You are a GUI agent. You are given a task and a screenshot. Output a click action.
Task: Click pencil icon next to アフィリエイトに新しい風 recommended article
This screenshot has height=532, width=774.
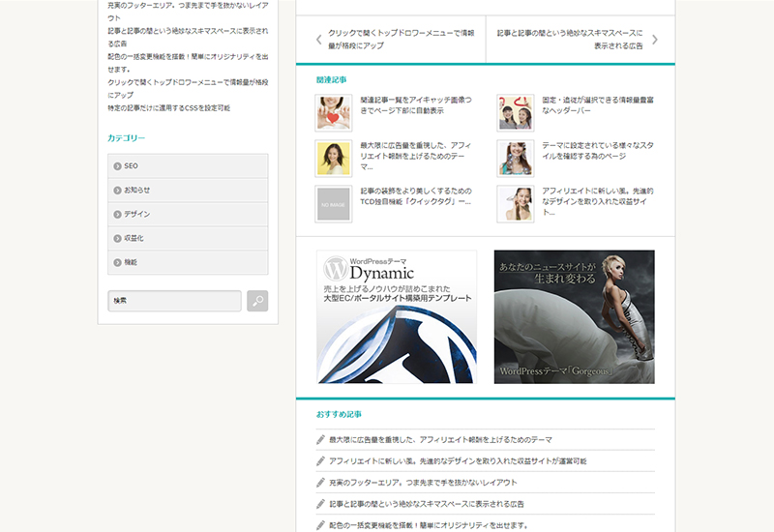320,461
